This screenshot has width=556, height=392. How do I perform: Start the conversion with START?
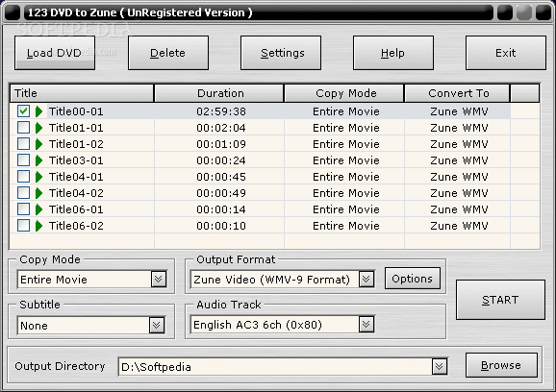click(500, 300)
